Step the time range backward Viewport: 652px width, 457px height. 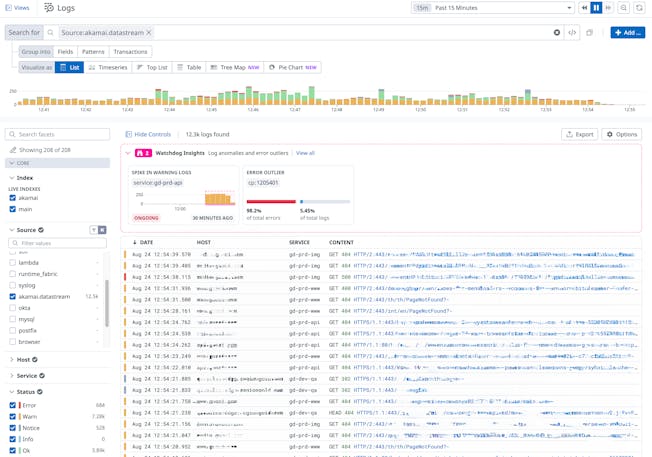584,8
